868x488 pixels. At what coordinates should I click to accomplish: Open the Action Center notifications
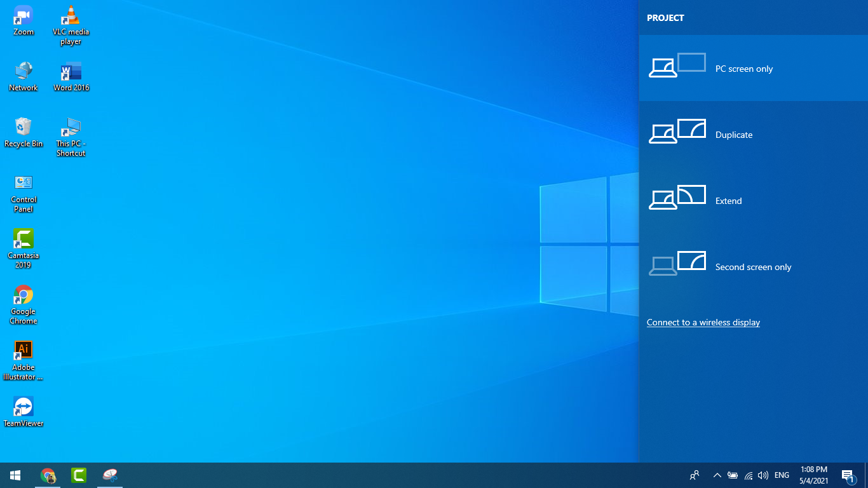tap(847, 475)
